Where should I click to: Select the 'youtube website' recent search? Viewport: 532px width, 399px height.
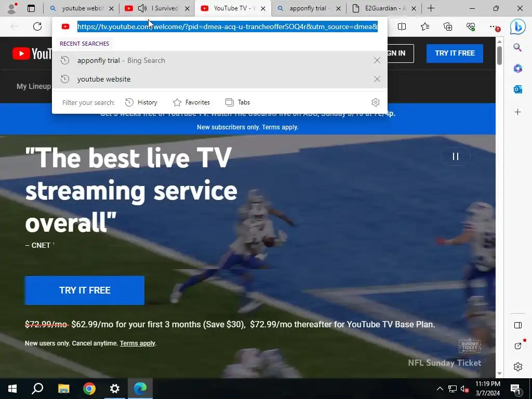click(x=220, y=79)
